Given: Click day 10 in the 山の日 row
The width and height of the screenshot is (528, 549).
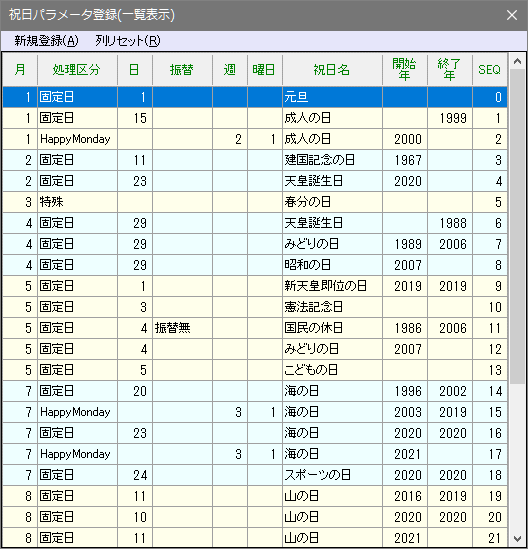Looking at the screenshot, I should (x=135, y=517).
